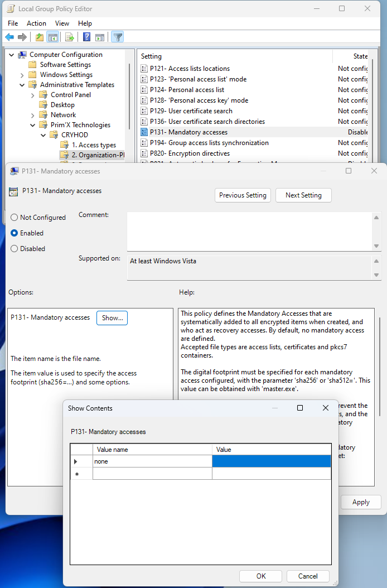Click OK in Show Contents dialog
The height and width of the screenshot is (588, 387).
coord(260,576)
